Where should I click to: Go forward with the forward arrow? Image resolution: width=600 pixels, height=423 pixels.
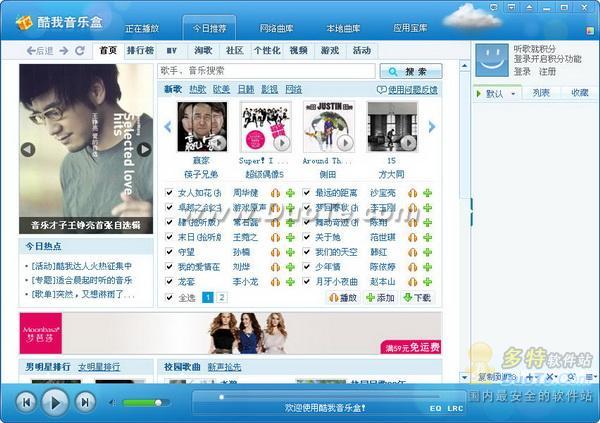(64, 51)
